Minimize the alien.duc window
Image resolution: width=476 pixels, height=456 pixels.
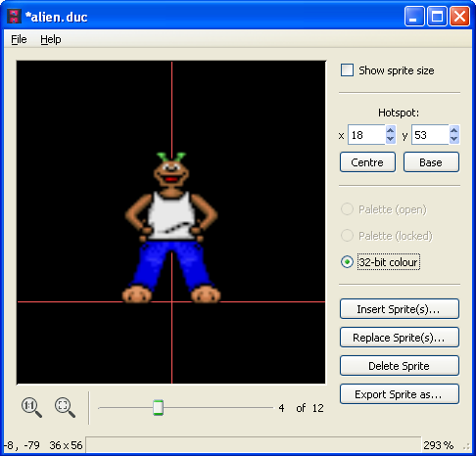click(x=414, y=16)
